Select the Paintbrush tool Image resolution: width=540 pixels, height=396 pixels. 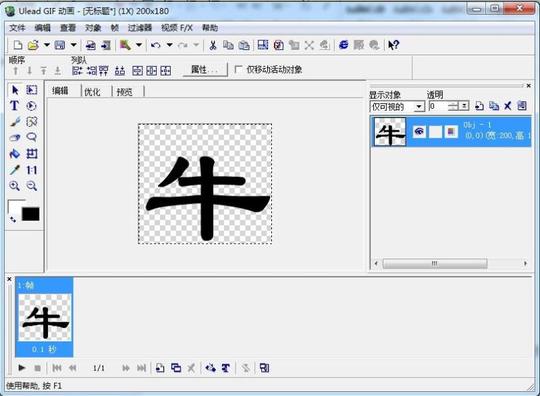pyautogui.click(x=14, y=122)
